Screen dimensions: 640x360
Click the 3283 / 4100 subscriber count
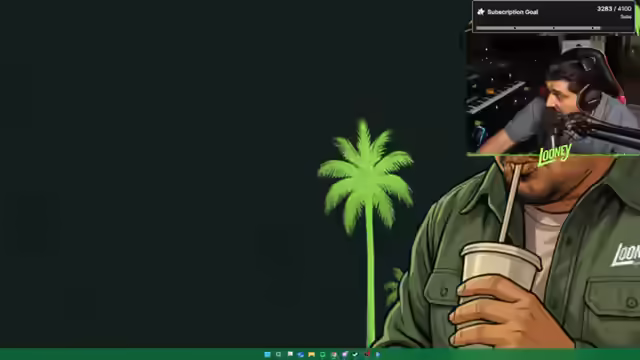(614, 9)
